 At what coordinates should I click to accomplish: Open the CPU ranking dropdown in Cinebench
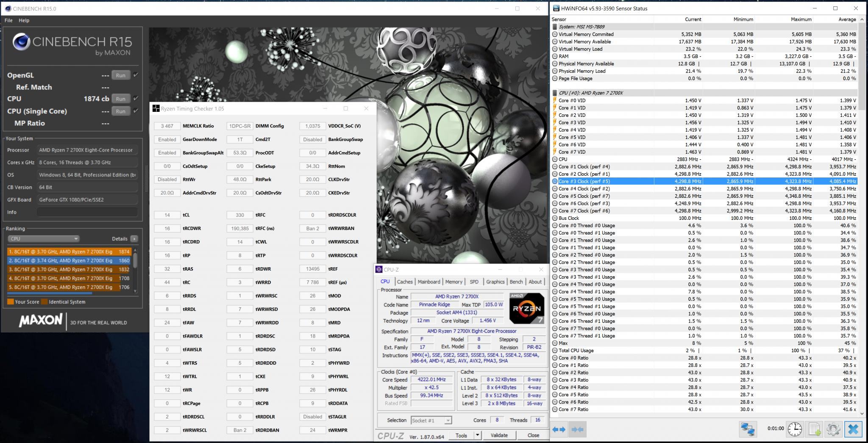(x=43, y=238)
